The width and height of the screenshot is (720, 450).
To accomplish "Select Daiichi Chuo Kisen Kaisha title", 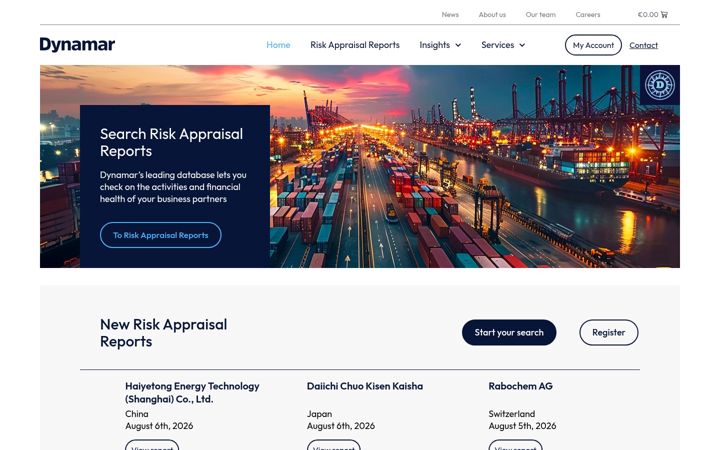I will [x=365, y=386].
